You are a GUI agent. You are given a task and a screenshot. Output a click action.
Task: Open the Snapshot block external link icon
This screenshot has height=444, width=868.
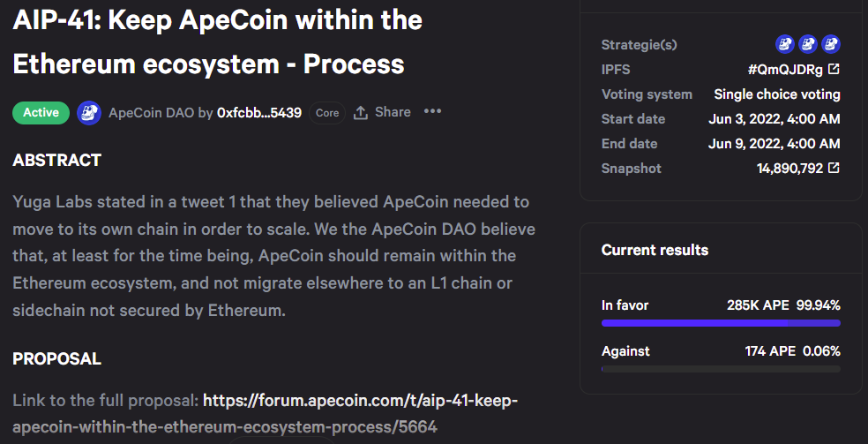(834, 168)
